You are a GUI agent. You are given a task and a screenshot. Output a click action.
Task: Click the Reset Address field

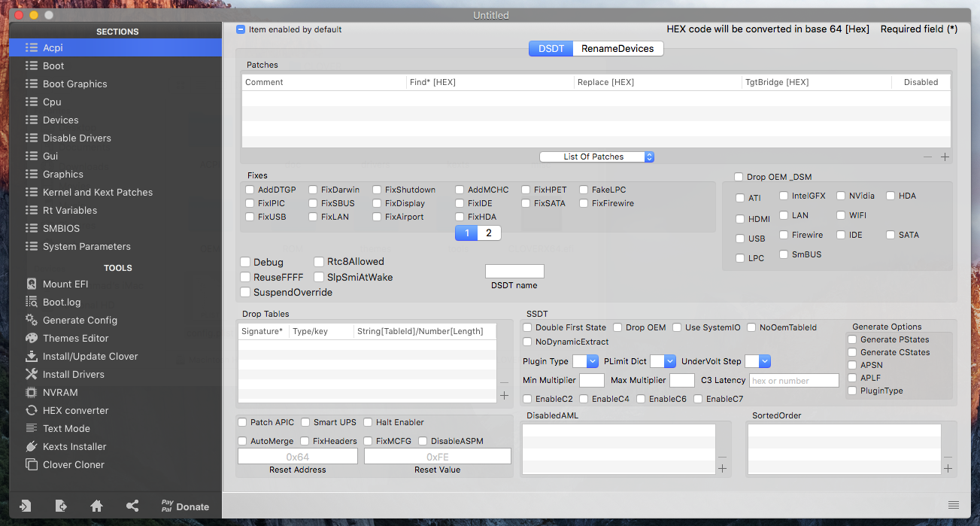pyautogui.click(x=298, y=457)
